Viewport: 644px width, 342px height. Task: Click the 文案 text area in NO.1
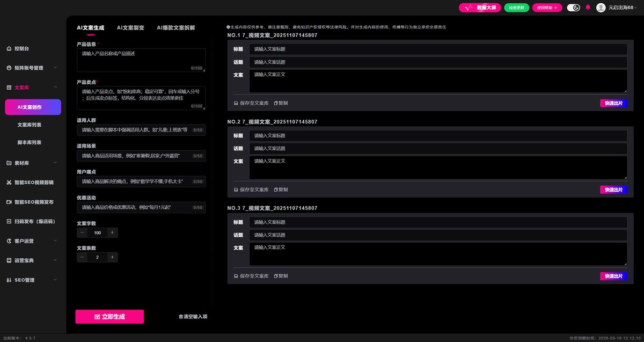pyautogui.click(x=438, y=81)
